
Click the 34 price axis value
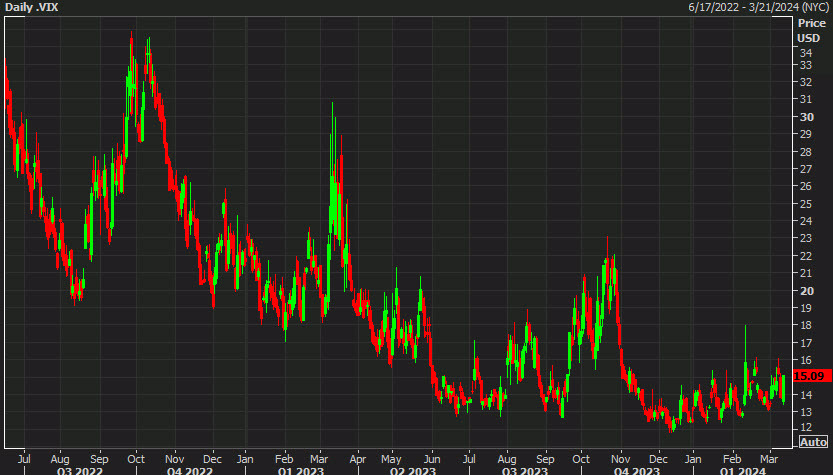click(x=806, y=53)
